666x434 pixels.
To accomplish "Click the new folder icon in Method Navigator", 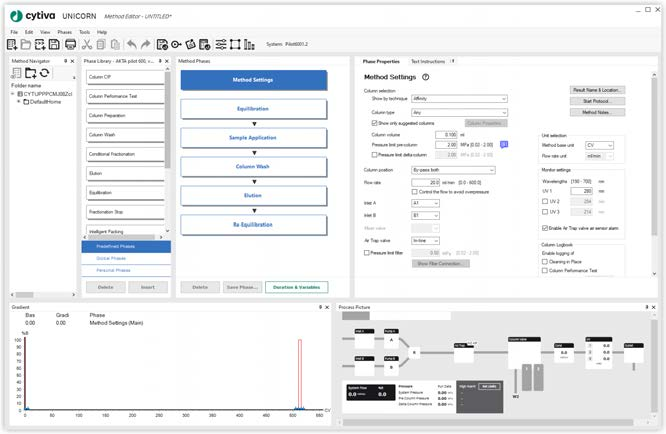I will click(x=31, y=73).
